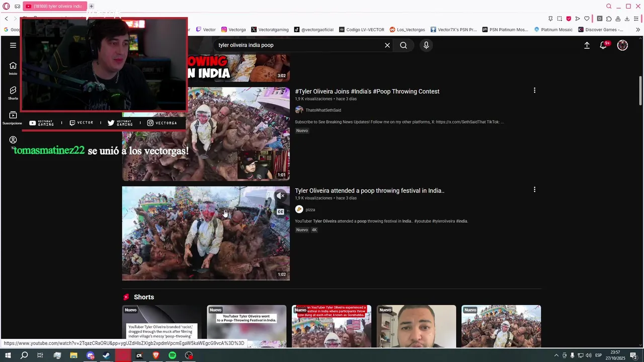Open Opera downloads icon
This screenshot has width=644, height=362.
coord(627,19)
